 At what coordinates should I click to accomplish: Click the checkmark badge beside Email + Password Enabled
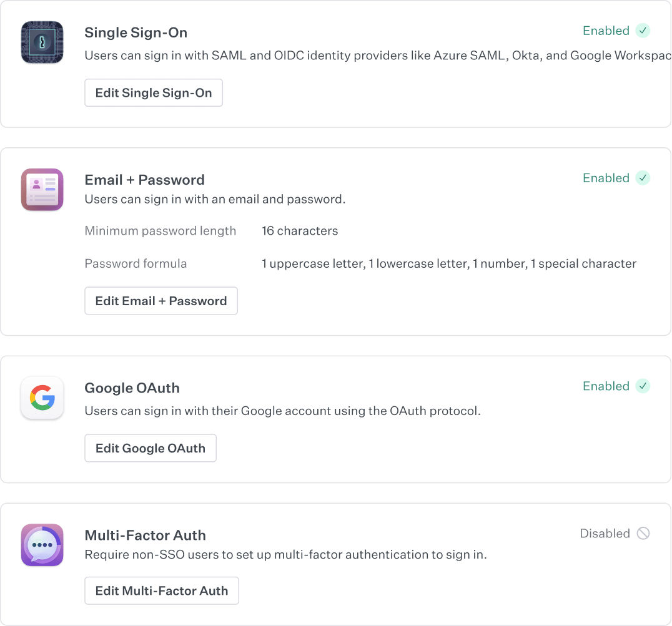point(643,178)
